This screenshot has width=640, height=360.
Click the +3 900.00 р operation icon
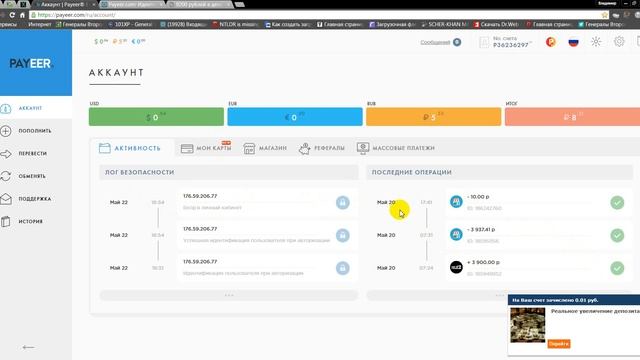(x=456, y=267)
